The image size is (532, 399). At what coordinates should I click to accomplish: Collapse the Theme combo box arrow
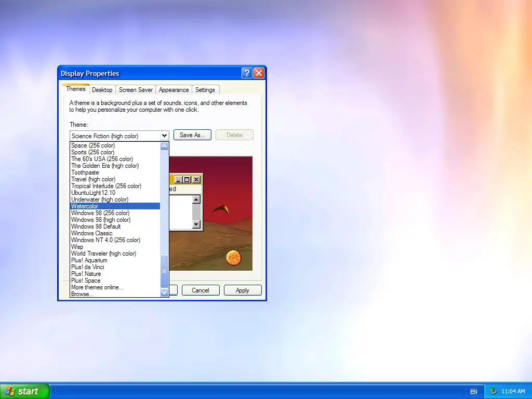(164, 136)
